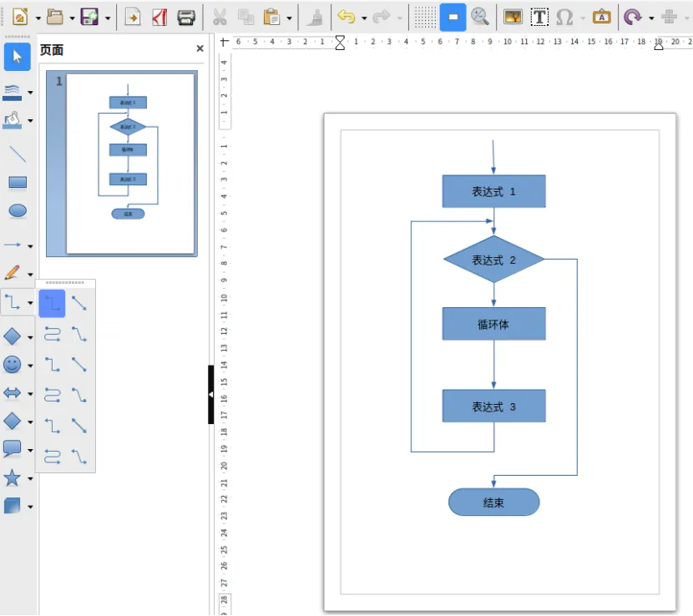Select the arrow selection tool
693x616 pixels.
[x=18, y=57]
